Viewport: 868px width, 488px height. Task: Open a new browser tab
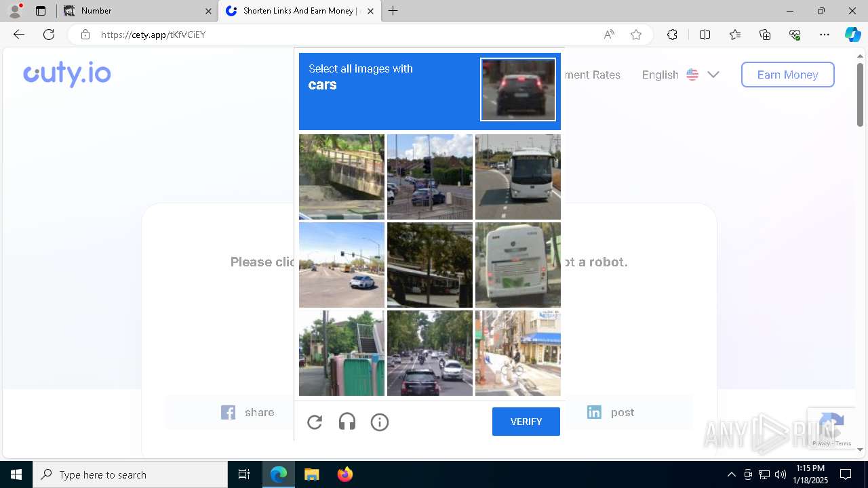coord(393,11)
